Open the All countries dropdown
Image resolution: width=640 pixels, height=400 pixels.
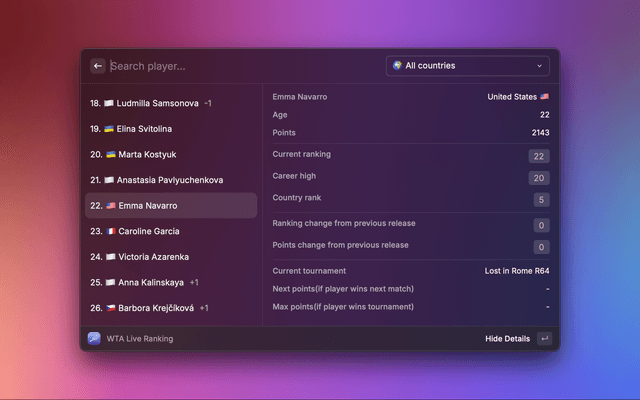467,66
